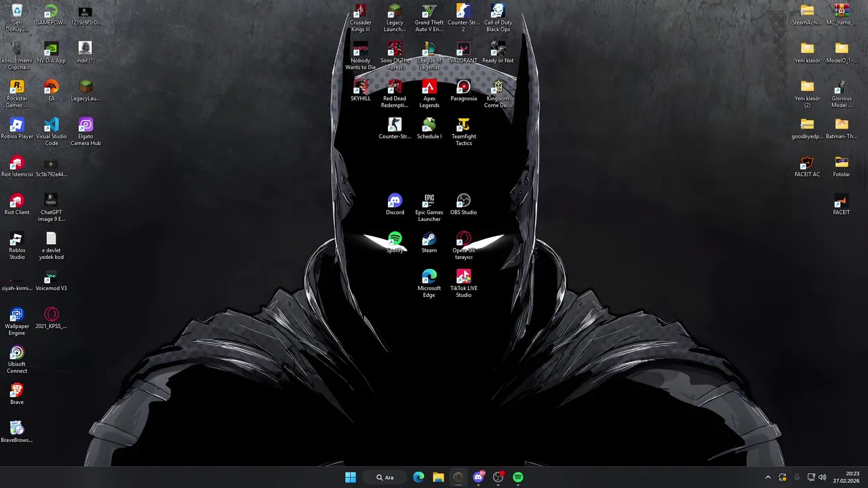
Task: Select Yeni klasör (2) folder
Action: tap(807, 94)
